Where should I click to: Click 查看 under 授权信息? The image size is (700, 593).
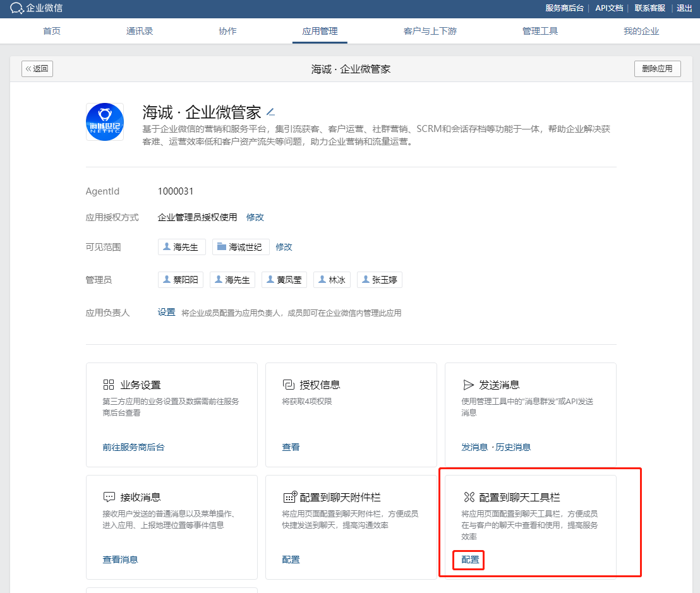[x=291, y=447]
